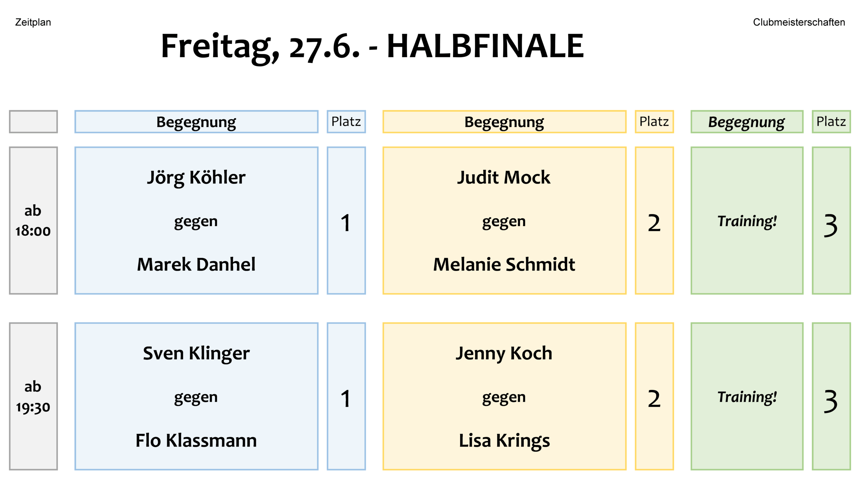Click the Melanie Schmidt name text
Screen dimensions: 868x488
pos(504,265)
